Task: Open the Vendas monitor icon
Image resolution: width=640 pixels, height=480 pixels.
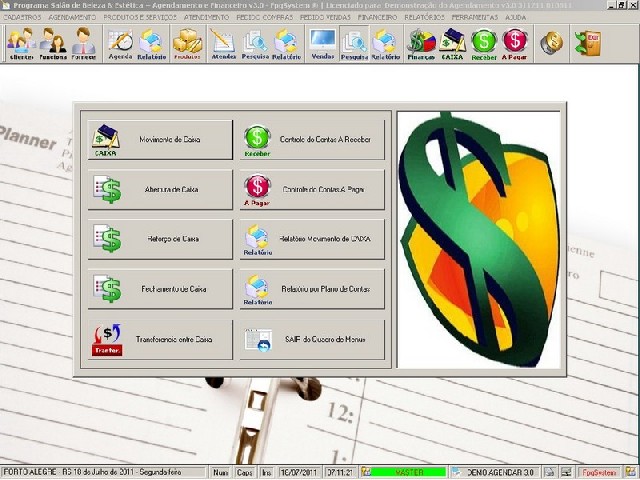Action: 323,43
